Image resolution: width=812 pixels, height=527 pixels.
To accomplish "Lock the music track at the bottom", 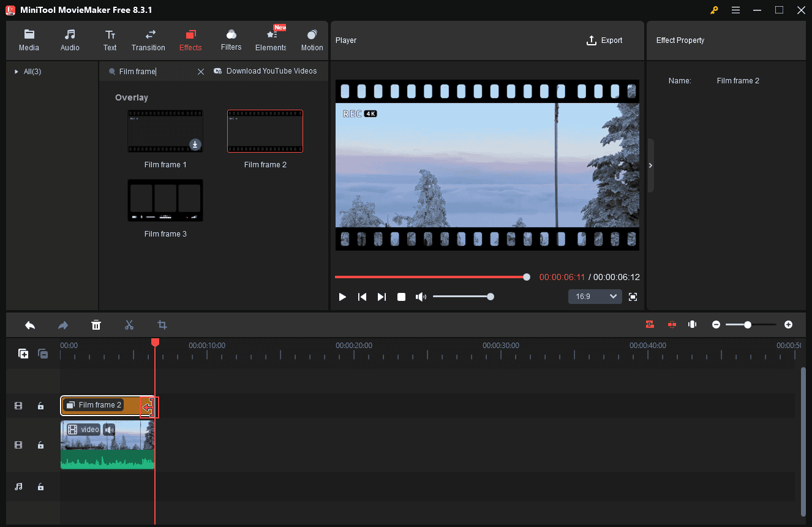I will click(40, 487).
